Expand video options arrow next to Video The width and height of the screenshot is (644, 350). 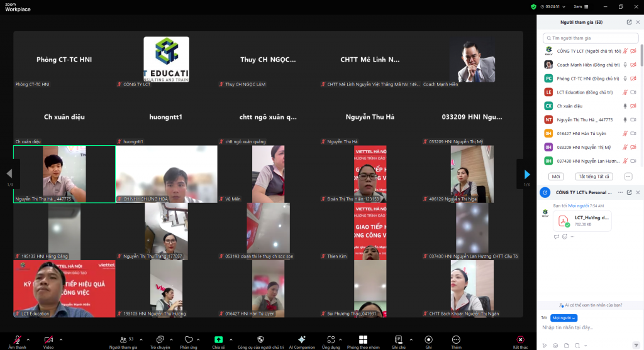coord(61,340)
